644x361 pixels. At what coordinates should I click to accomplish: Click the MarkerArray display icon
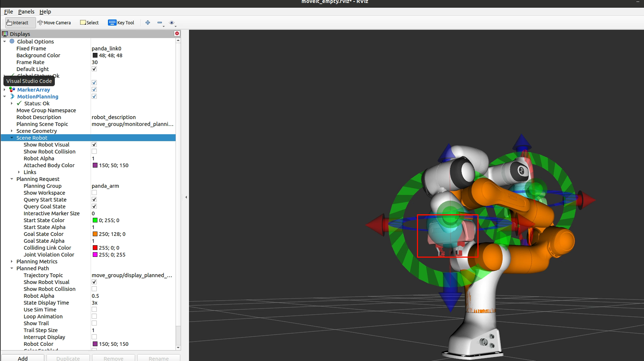coord(12,90)
